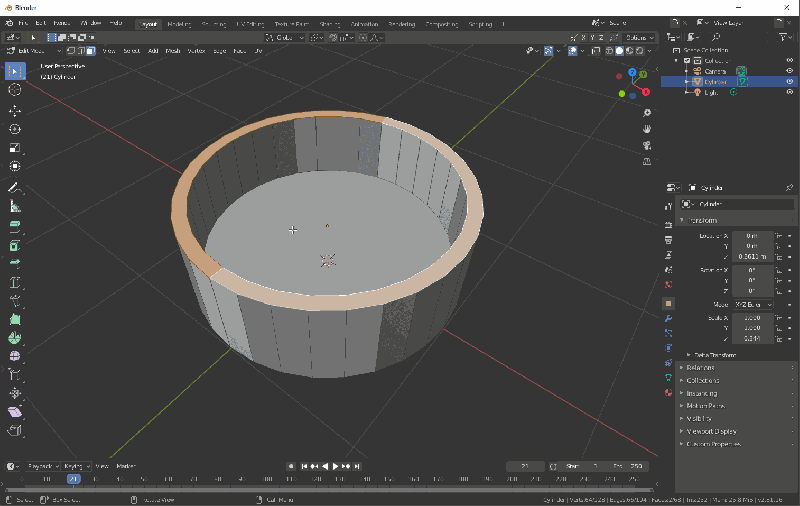Select the Poly Build tool
The width and height of the screenshot is (800, 506).
point(15,319)
